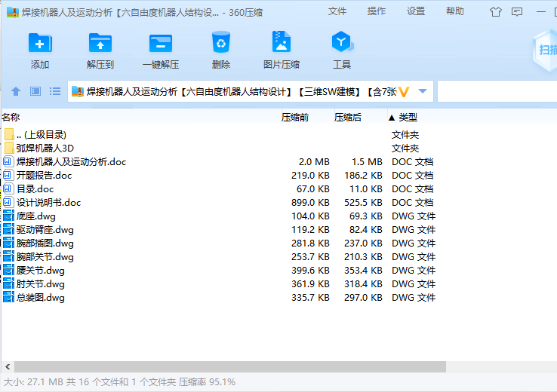Click the archive path text in address bar

click(242, 92)
